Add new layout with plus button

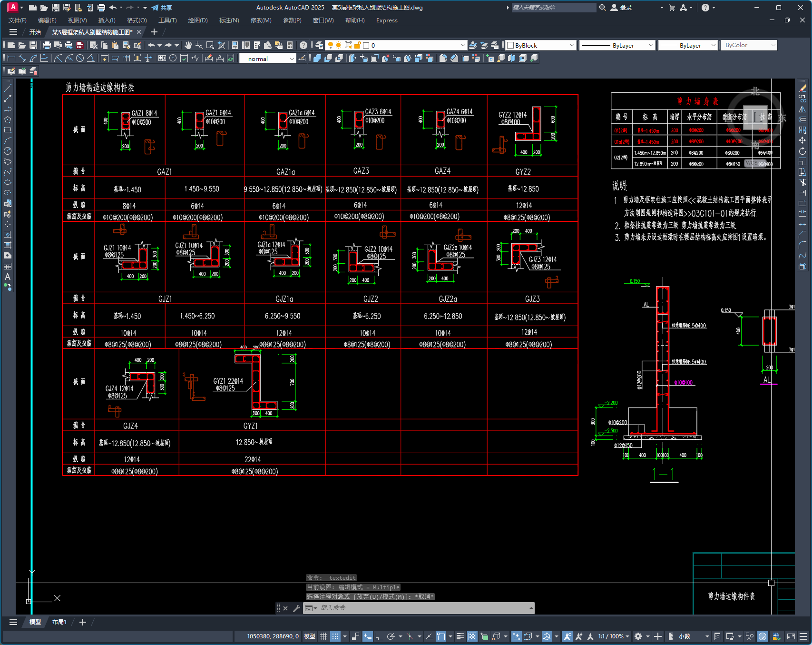[82, 622]
